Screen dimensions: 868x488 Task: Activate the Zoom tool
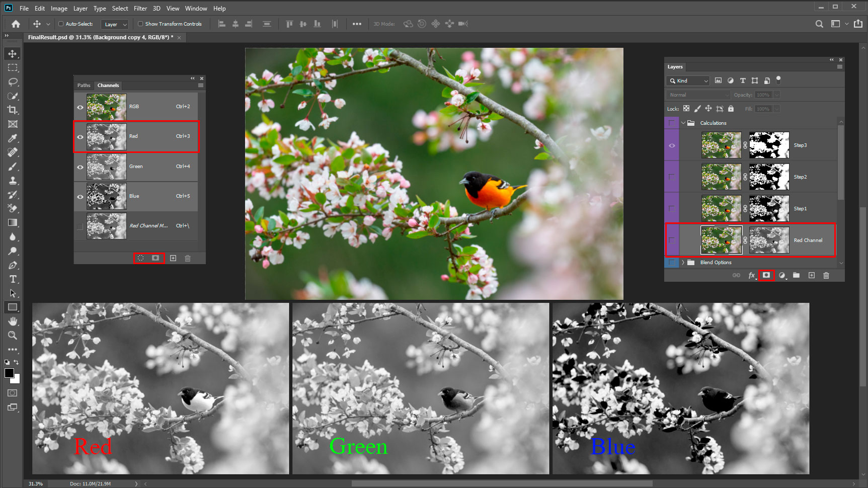(x=13, y=335)
